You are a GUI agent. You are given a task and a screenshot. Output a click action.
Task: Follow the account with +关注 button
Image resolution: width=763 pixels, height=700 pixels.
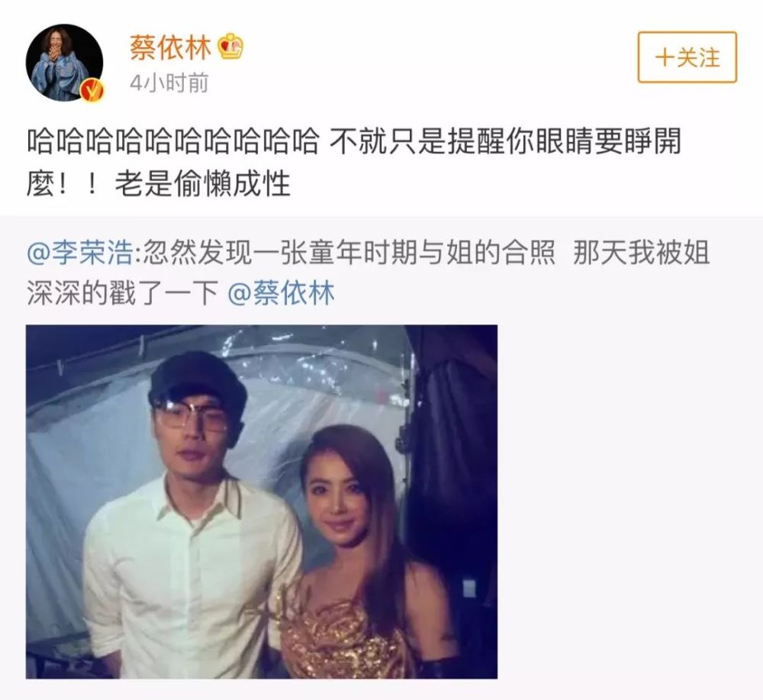(687, 57)
